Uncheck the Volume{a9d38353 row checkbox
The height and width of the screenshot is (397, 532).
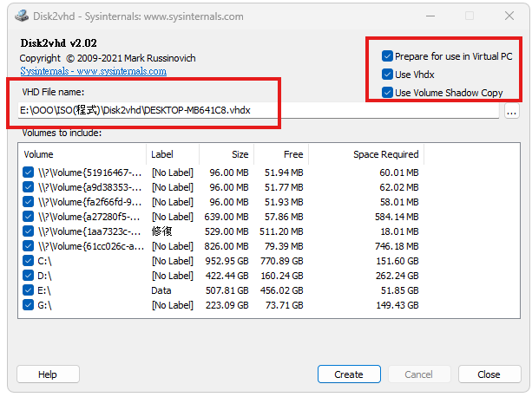(x=28, y=187)
